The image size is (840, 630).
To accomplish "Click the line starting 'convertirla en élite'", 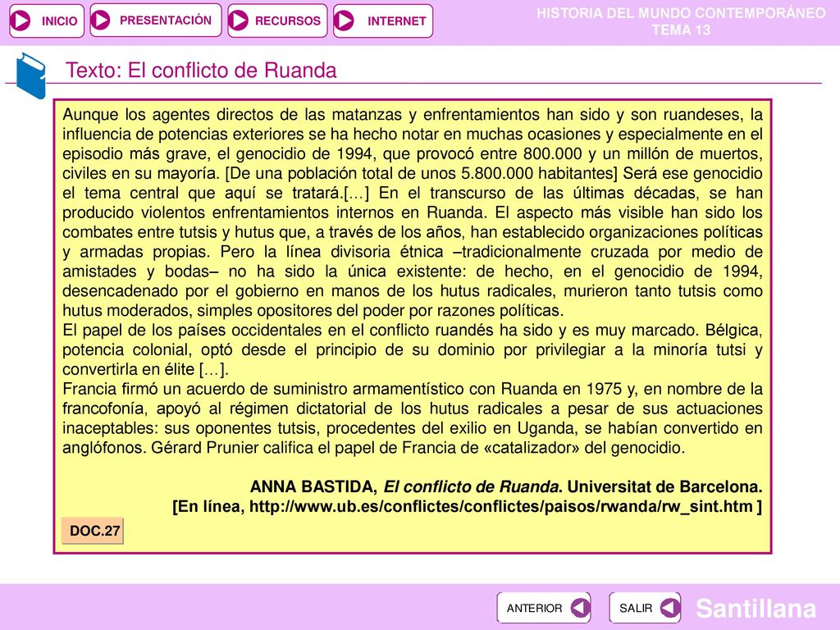I will click(146, 369).
